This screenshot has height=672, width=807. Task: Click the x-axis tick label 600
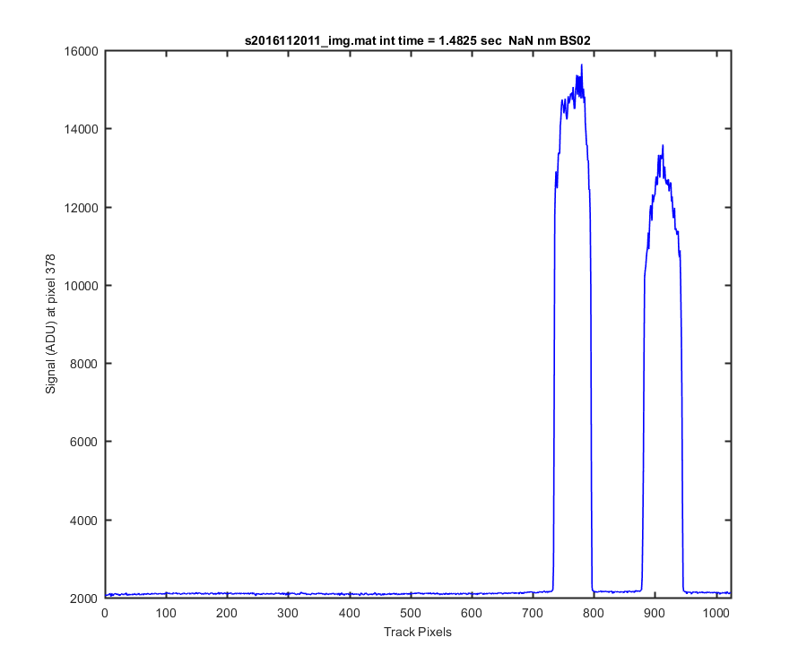pyautogui.click(x=472, y=613)
